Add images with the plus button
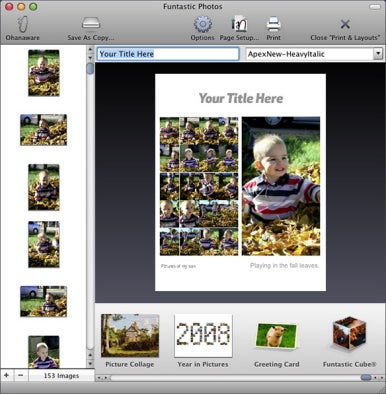 tap(6, 376)
